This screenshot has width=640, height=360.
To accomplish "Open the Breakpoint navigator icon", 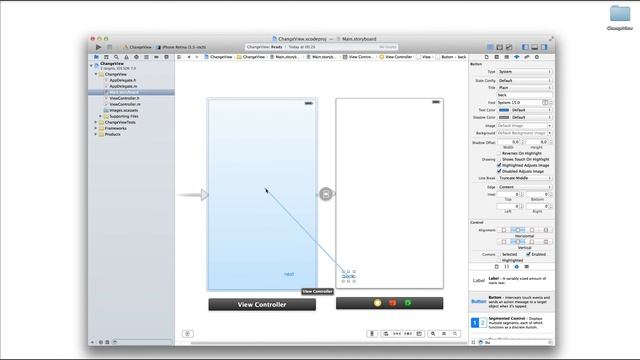I will click(x=156, y=57).
